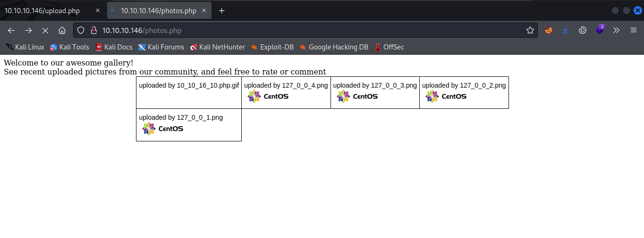Open the Exploit-DB bookmark
This screenshot has height=238, width=644.
(272, 47)
